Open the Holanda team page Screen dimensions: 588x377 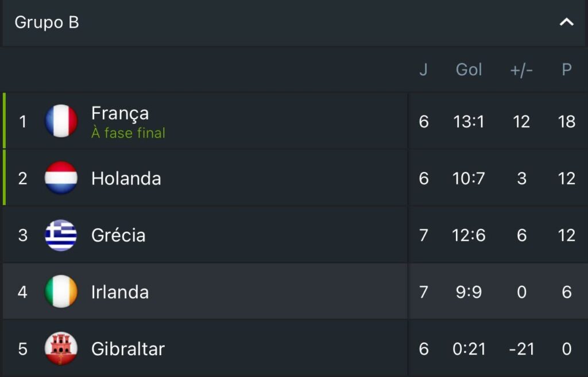pyautogui.click(x=126, y=178)
